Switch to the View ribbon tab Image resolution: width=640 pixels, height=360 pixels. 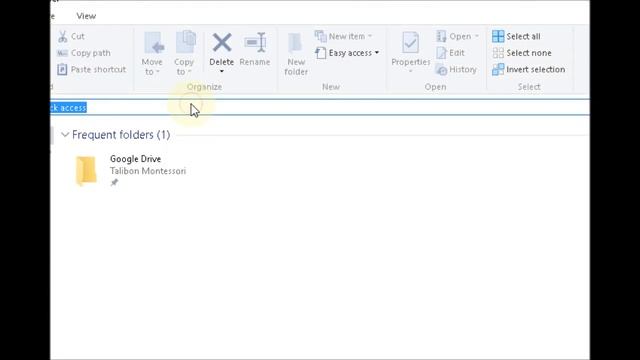pos(86,16)
